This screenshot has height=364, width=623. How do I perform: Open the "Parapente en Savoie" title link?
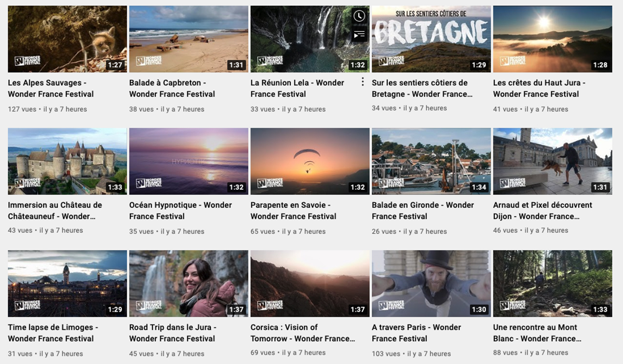click(x=293, y=211)
